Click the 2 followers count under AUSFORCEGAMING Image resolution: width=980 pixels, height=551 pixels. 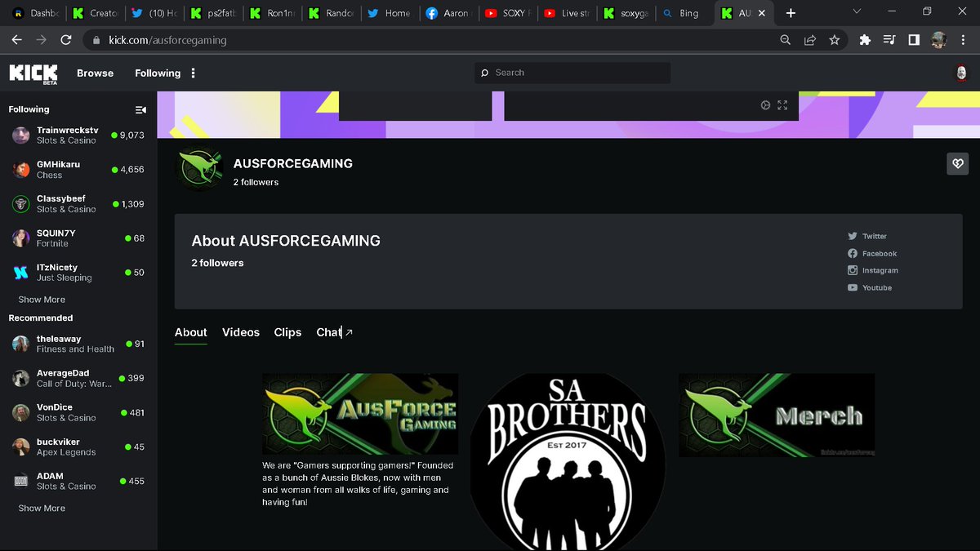click(x=256, y=182)
